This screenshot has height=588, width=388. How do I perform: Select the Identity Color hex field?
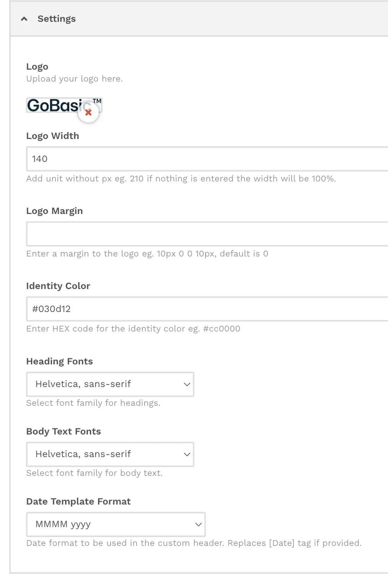[207, 309]
